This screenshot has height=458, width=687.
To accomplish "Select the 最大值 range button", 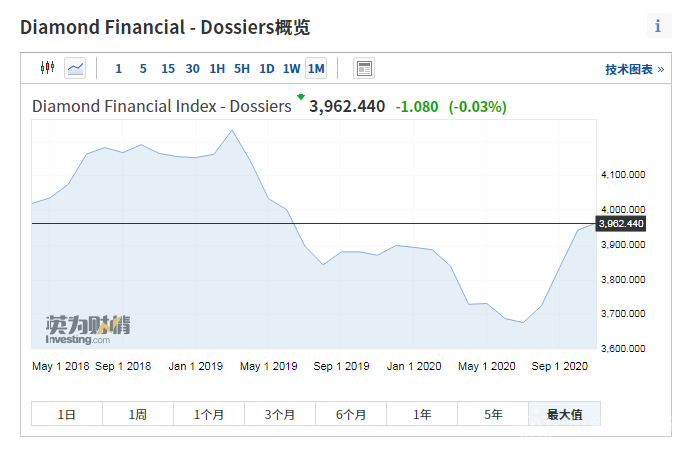I will click(564, 414).
